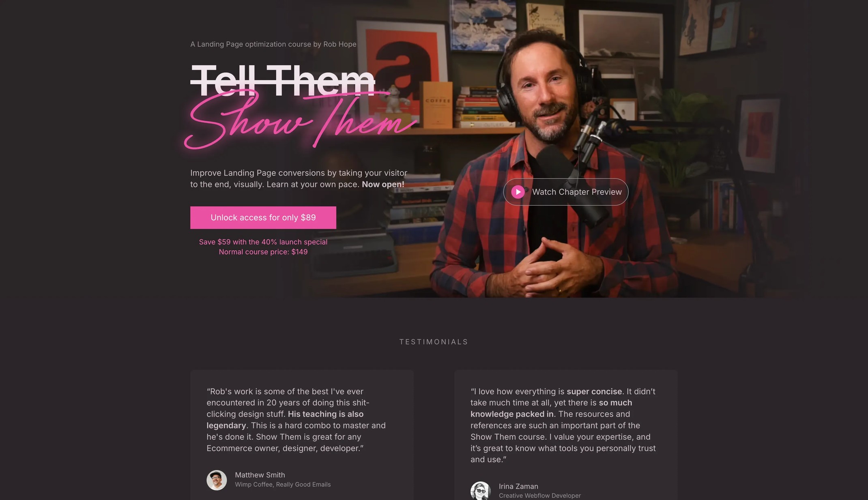This screenshot has height=500, width=868.
Task: Click "His teaching is also legendary" bold quote
Action: coord(285,420)
